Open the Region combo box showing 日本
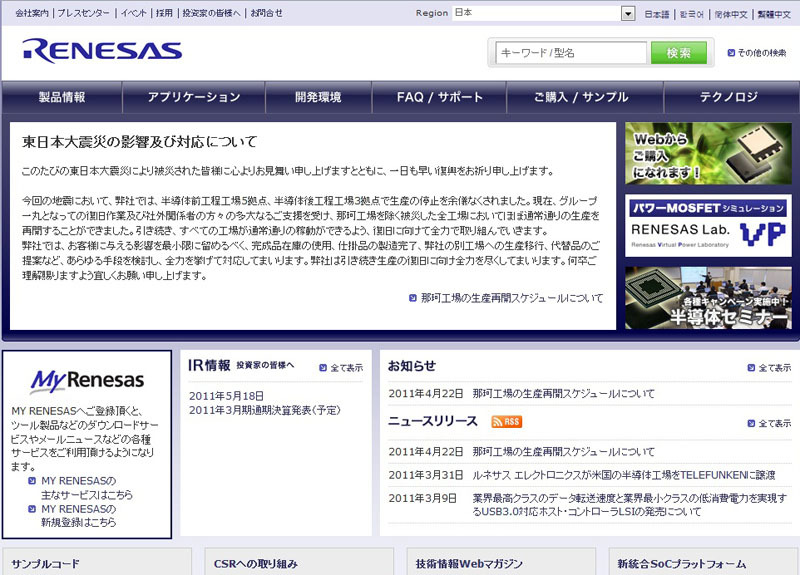Screen dimensions: 800x575 pos(543,13)
